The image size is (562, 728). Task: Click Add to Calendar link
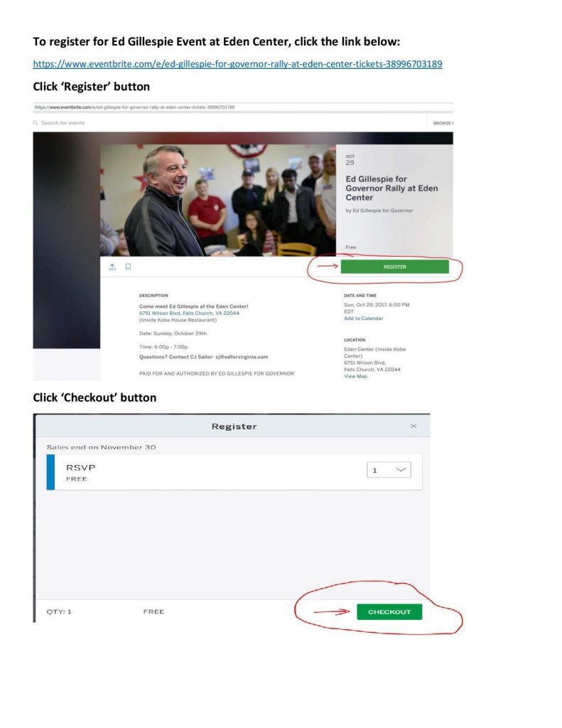tap(363, 318)
